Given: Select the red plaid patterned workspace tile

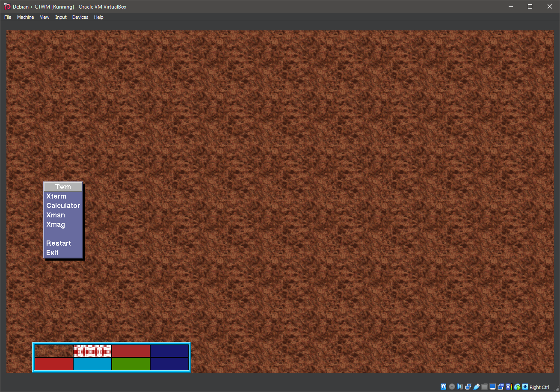Looking at the screenshot, I should [x=92, y=351].
